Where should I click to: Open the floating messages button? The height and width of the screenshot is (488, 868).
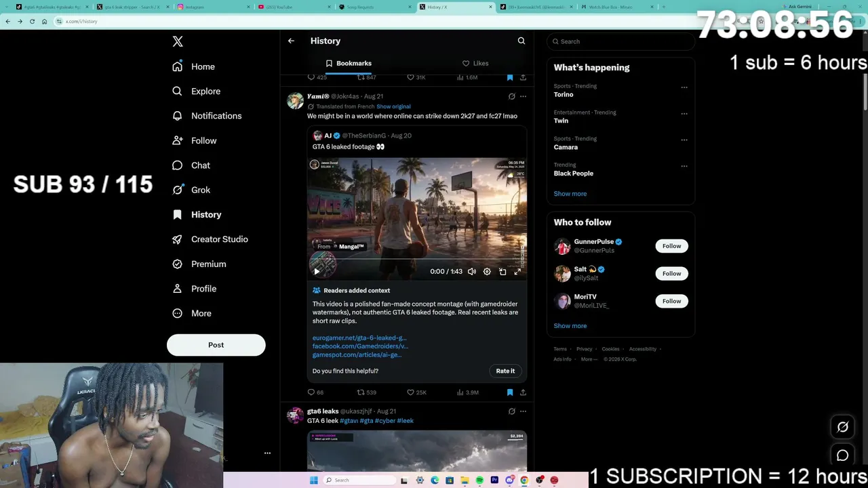coord(843,455)
